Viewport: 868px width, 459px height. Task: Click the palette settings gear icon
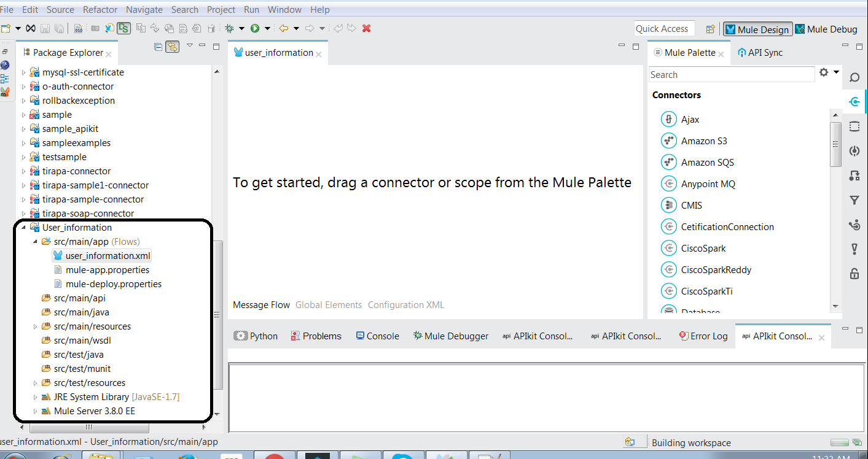pos(824,72)
